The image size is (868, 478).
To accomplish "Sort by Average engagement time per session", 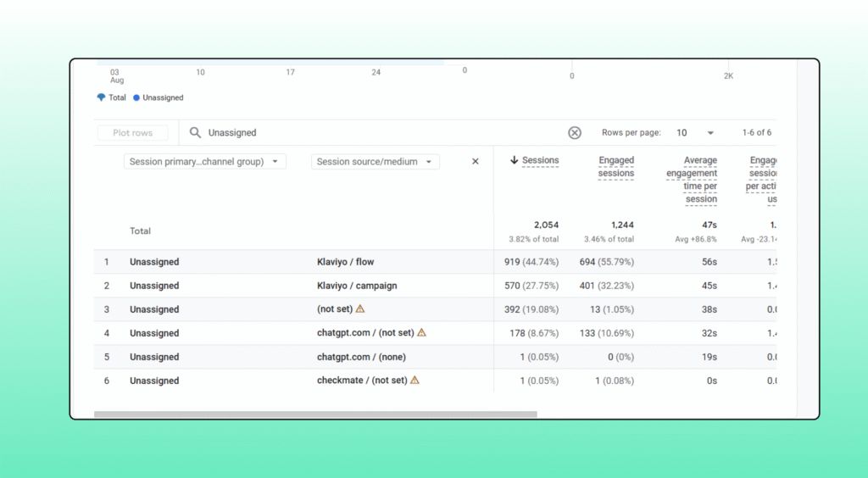I will (692, 179).
